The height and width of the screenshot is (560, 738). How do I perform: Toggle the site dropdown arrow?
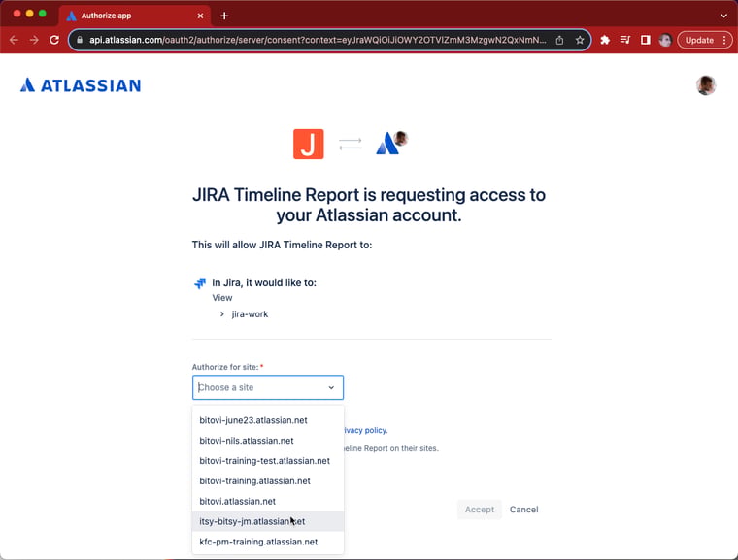point(331,387)
